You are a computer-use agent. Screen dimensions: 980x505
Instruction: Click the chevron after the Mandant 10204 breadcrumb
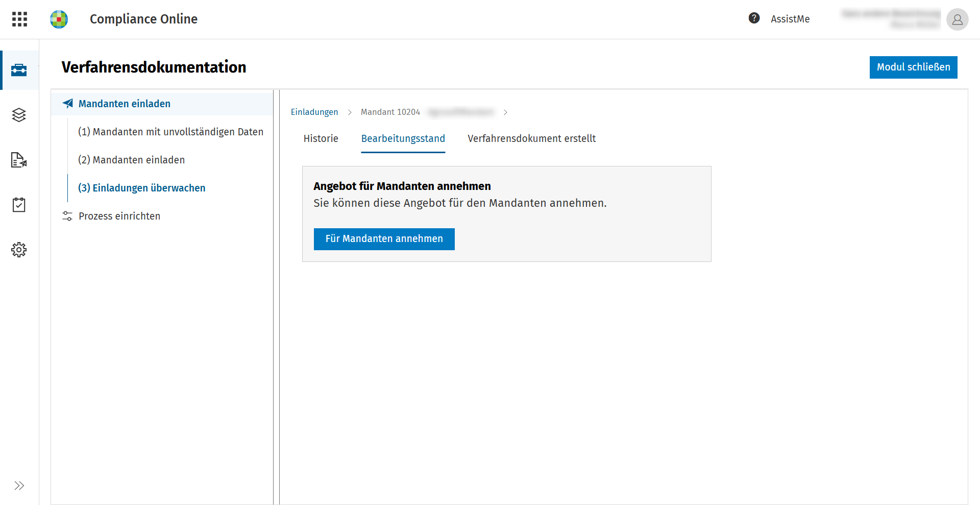click(x=505, y=112)
